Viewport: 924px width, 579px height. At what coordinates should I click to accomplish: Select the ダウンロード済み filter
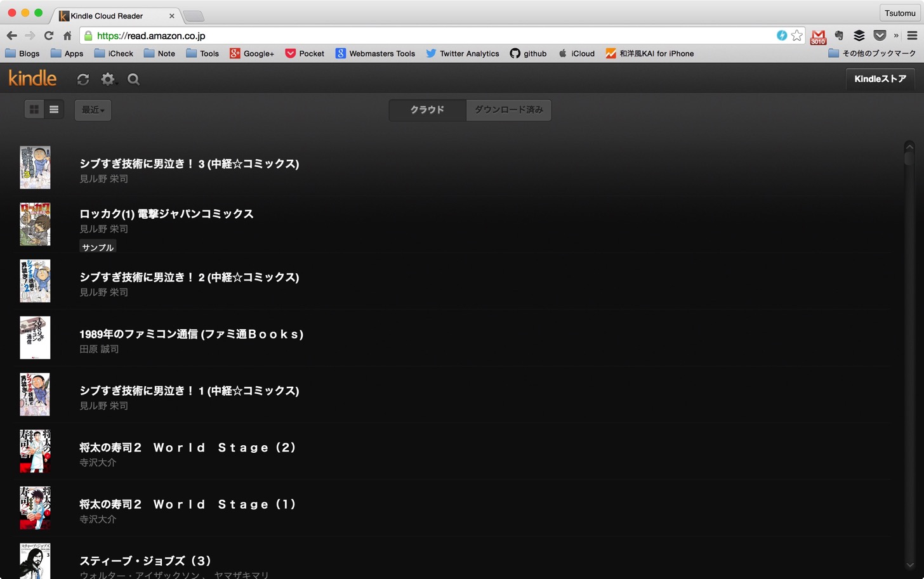508,110
